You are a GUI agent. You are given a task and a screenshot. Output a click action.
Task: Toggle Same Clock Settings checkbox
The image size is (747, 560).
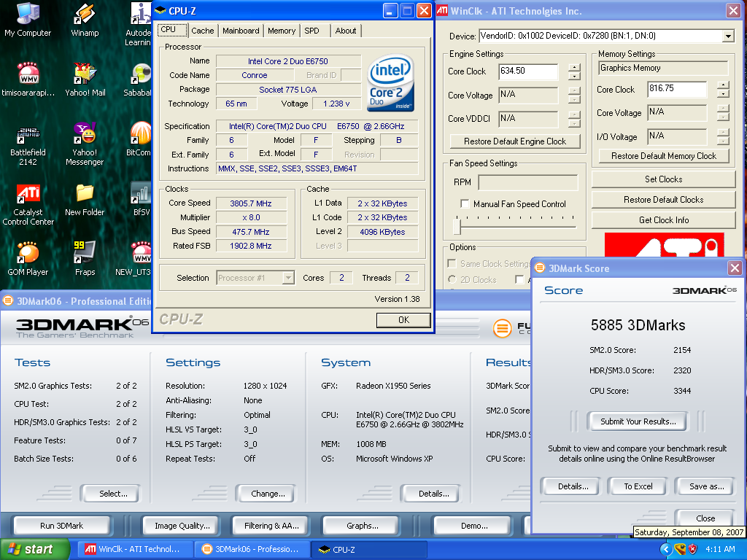[452, 263]
